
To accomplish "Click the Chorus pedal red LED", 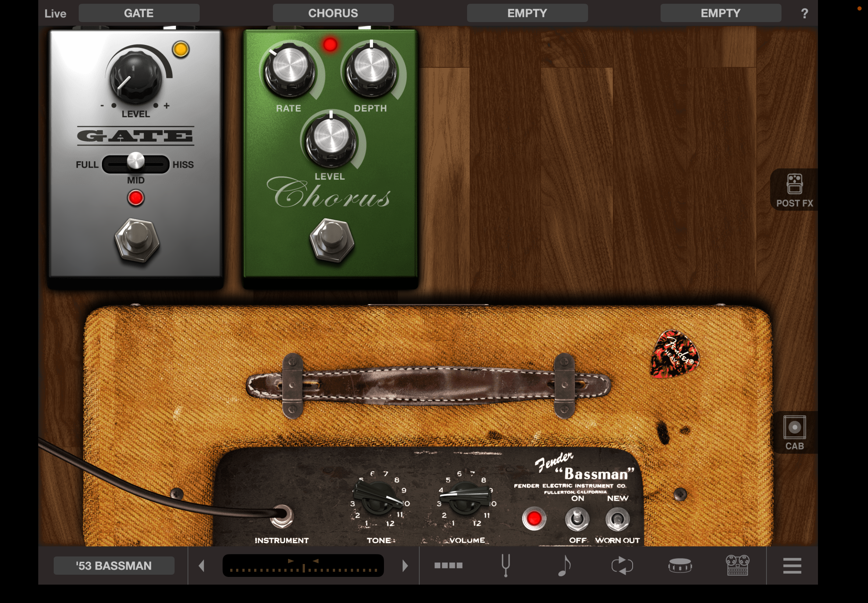I will pos(330,44).
